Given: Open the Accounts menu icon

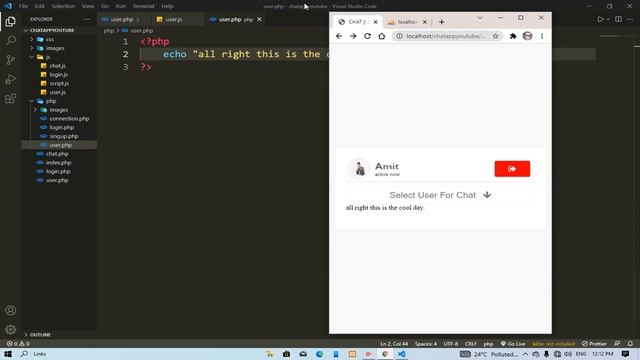Looking at the screenshot, I should tap(11, 310).
